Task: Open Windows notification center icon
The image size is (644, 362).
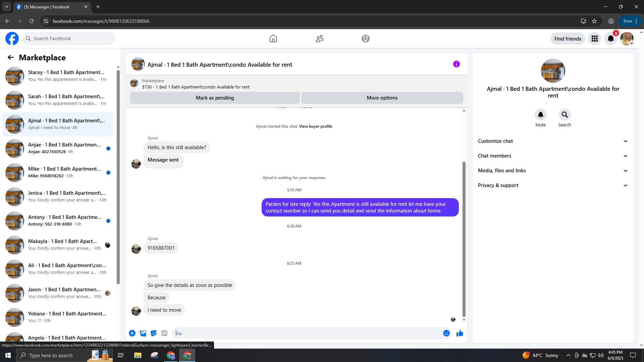Action: click(633, 355)
